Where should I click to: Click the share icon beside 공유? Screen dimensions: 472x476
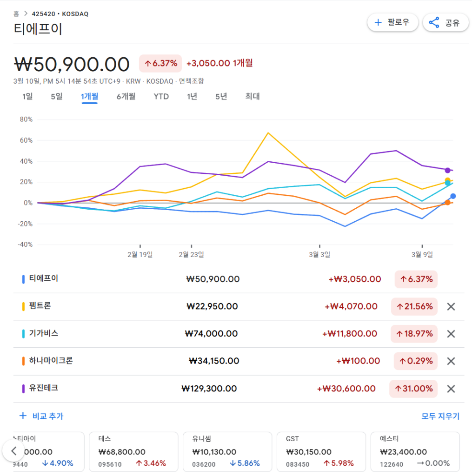pos(434,22)
